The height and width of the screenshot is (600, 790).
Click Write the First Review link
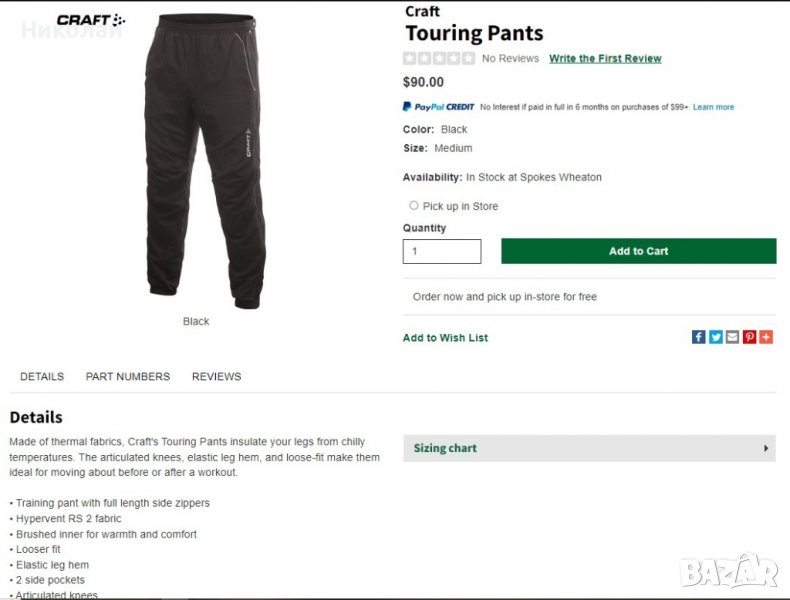(605, 59)
